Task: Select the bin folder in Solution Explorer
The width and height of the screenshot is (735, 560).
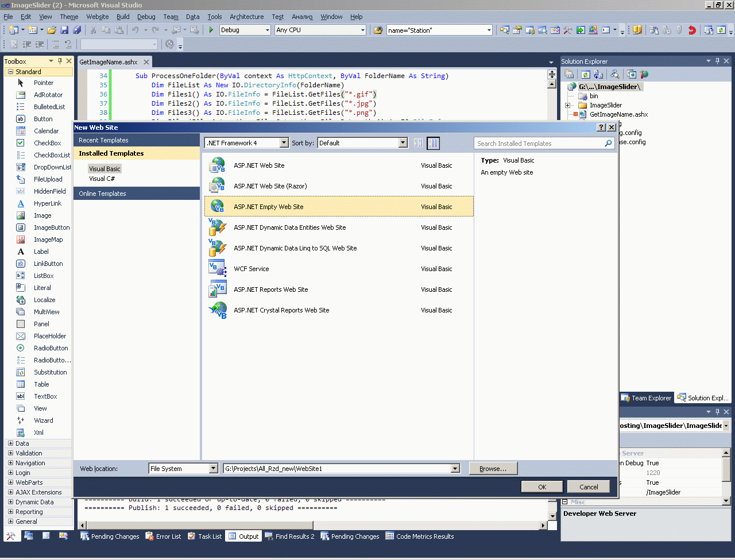Action: coord(594,96)
